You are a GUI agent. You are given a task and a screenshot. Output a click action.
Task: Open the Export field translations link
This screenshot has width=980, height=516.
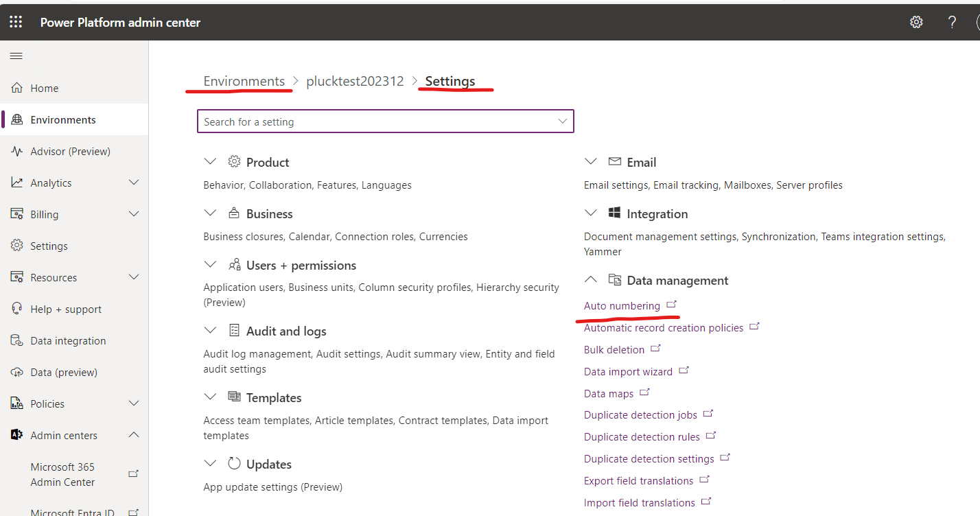tap(638, 480)
